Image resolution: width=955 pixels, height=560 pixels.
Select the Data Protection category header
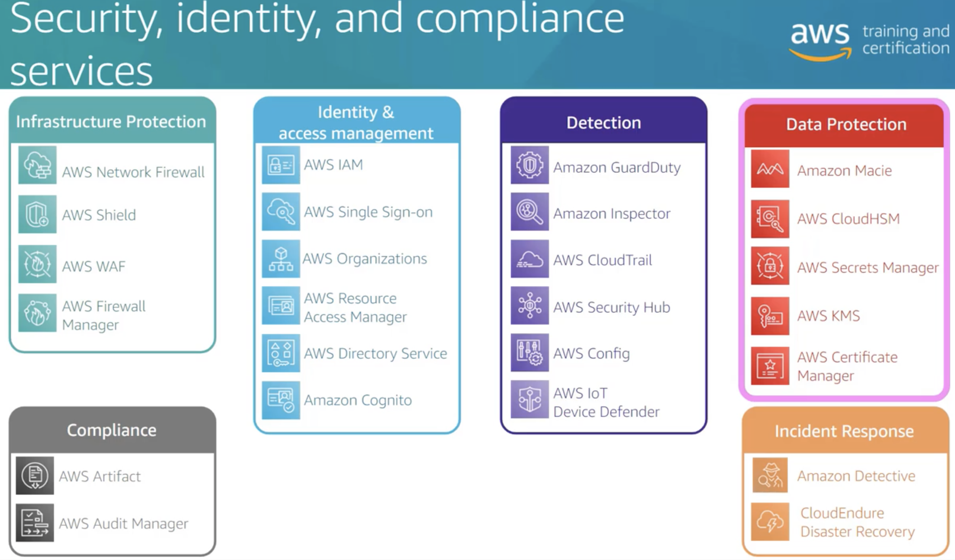844,126
